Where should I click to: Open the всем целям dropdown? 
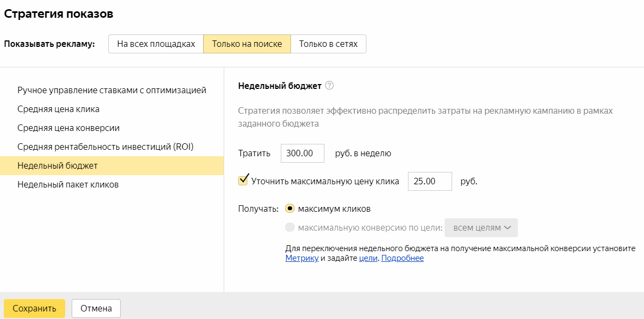point(481,227)
